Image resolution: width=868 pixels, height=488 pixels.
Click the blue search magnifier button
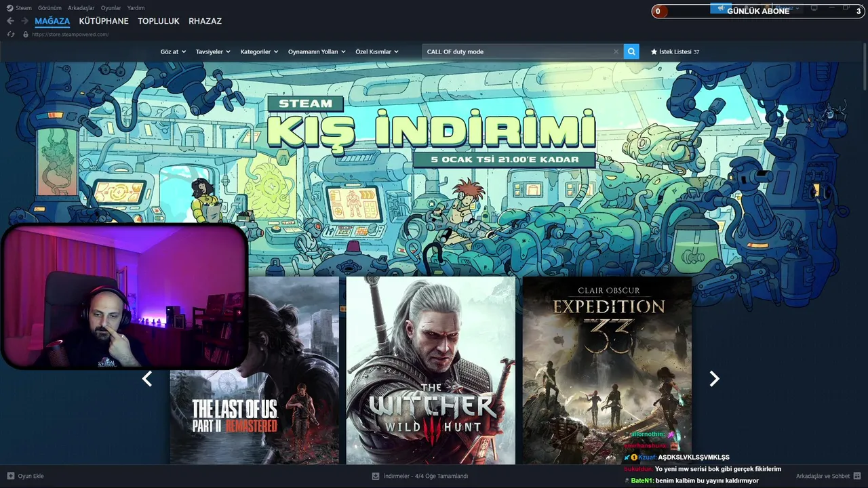tap(631, 52)
